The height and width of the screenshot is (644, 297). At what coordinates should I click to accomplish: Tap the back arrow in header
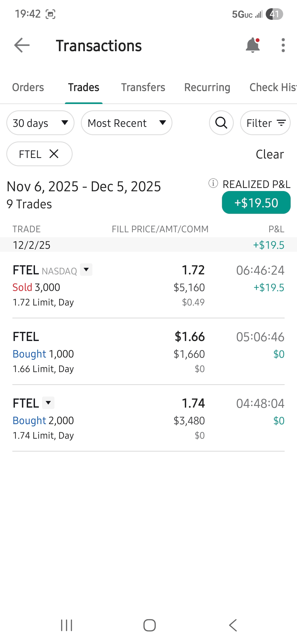click(22, 45)
